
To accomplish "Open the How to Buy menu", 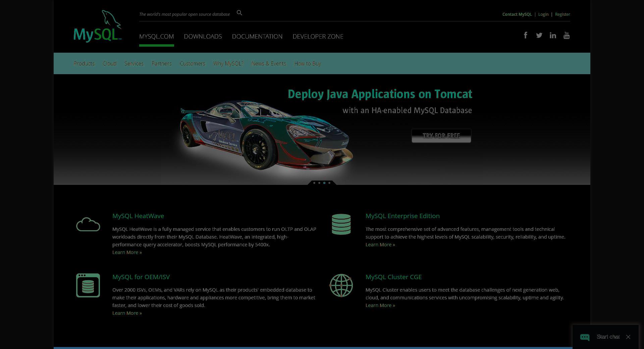I will tap(308, 63).
